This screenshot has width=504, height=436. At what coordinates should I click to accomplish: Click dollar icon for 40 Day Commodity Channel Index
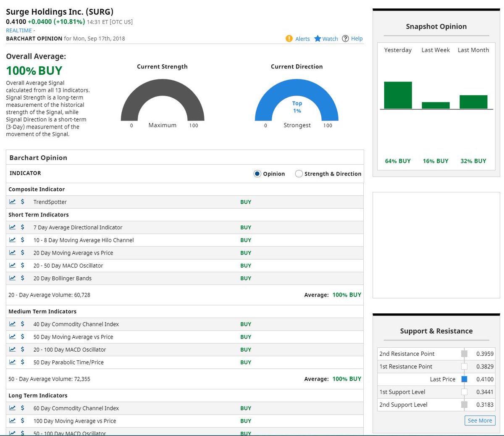coord(23,324)
